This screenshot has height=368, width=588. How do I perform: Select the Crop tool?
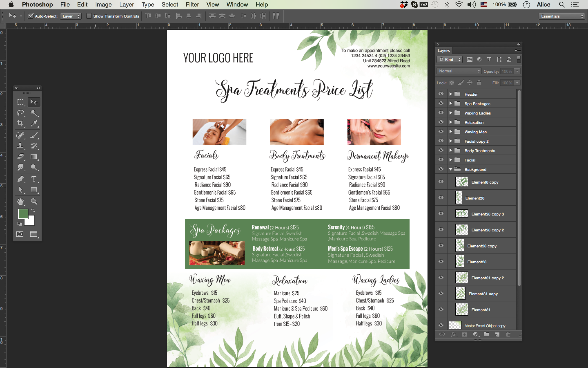(20, 124)
